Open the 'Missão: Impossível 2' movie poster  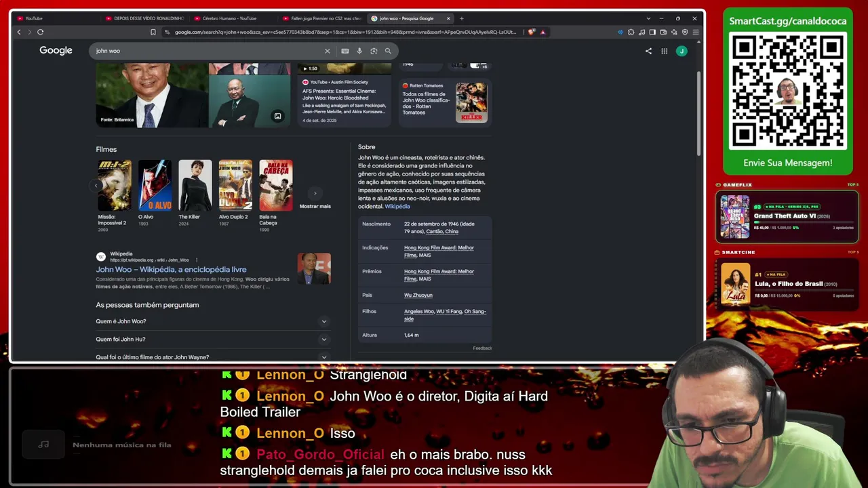tap(114, 185)
